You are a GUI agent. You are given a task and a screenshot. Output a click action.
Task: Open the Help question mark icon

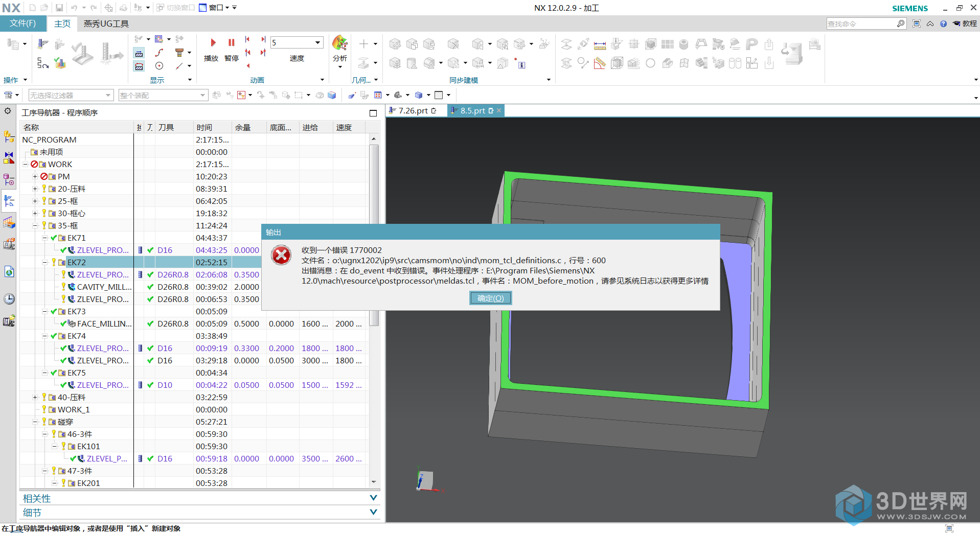point(943,24)
